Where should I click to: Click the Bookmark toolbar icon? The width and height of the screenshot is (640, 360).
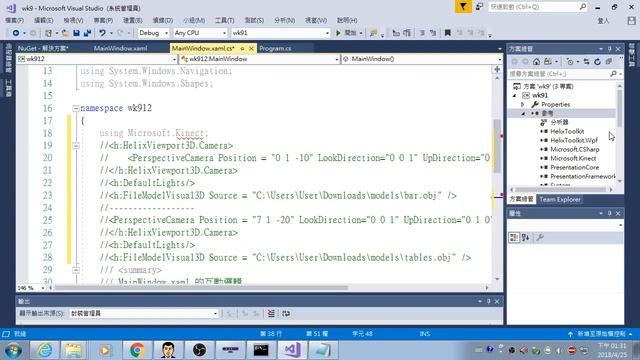tap(447, 33)
